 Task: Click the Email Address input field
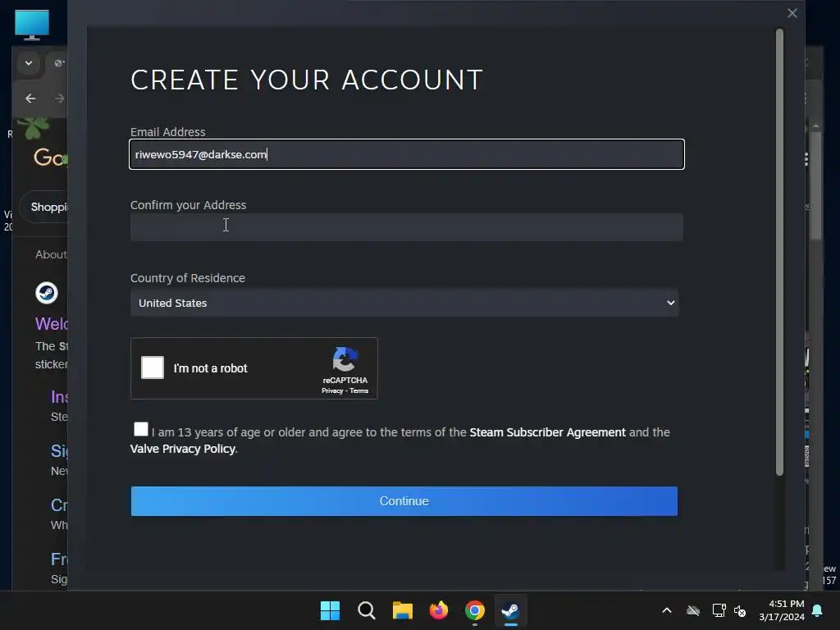tap(407, 154)
